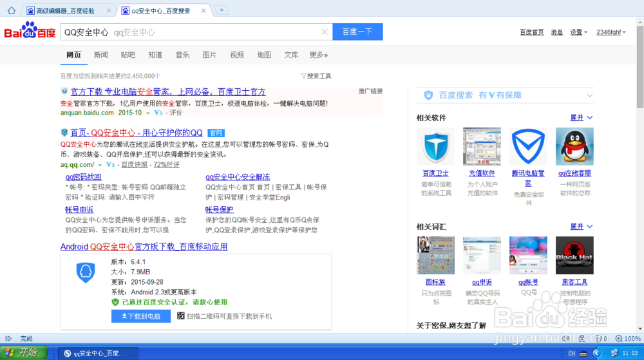644x360 pixels.
Task: Click 百度卫士 shield thumbnail
Action: click(x=435, y=147)
